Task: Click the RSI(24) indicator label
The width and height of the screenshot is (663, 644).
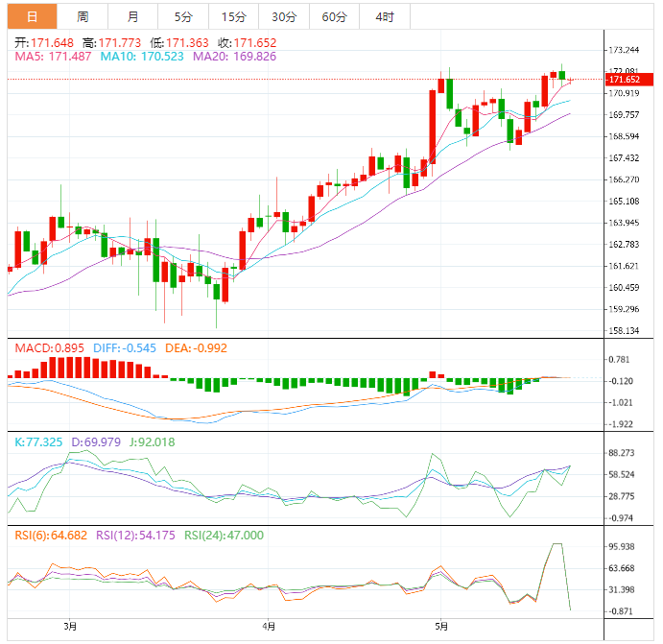Action: (224, 535)
